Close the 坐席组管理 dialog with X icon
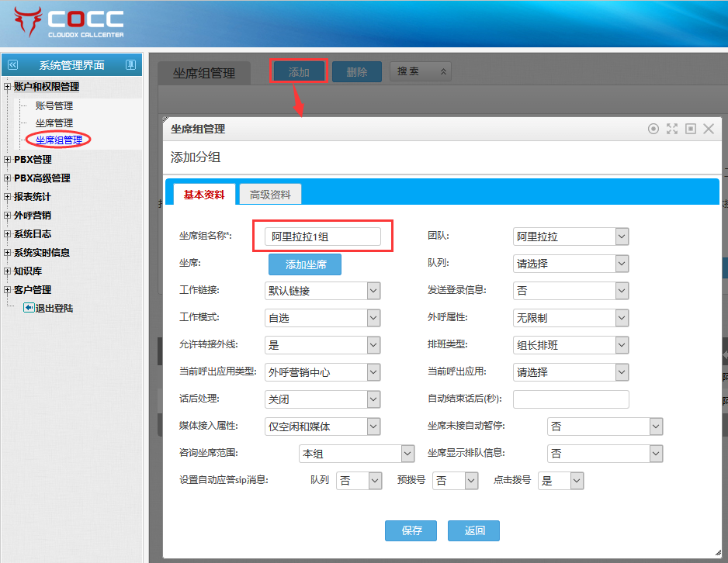 (x=709, y=129)
